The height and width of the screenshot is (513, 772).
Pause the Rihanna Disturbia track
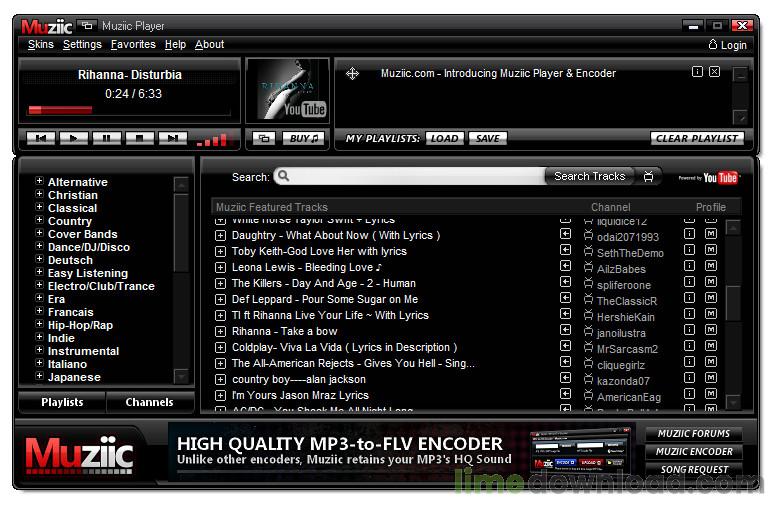tap(107, 139)
